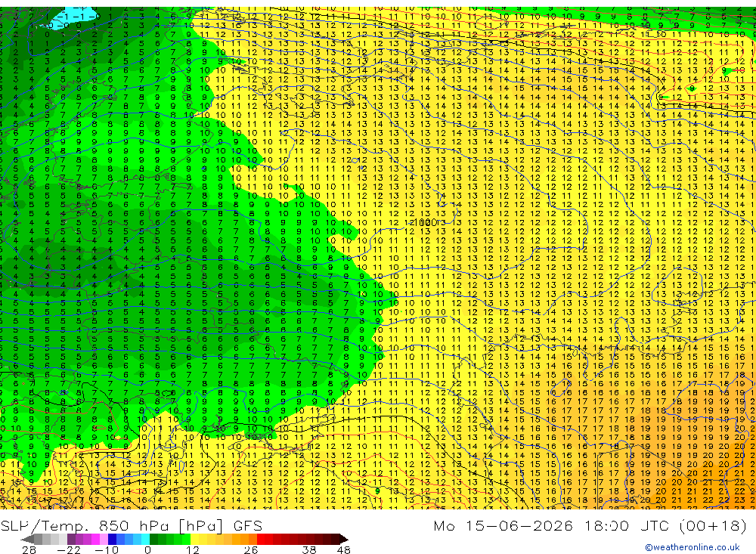Click the '-22' label under the color scale
Screen dimensions: 756x554
point(69,550)
